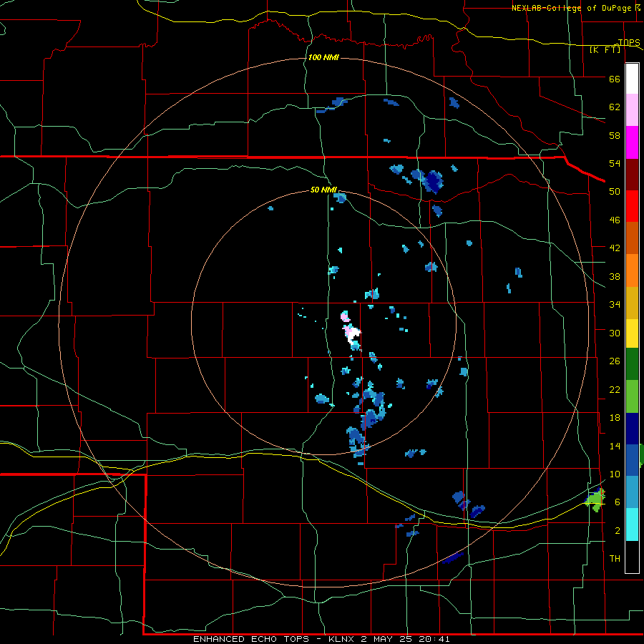Screen dimensions: 644x644
Task: Click the light green echo at the right map edge
Action: 595,501
